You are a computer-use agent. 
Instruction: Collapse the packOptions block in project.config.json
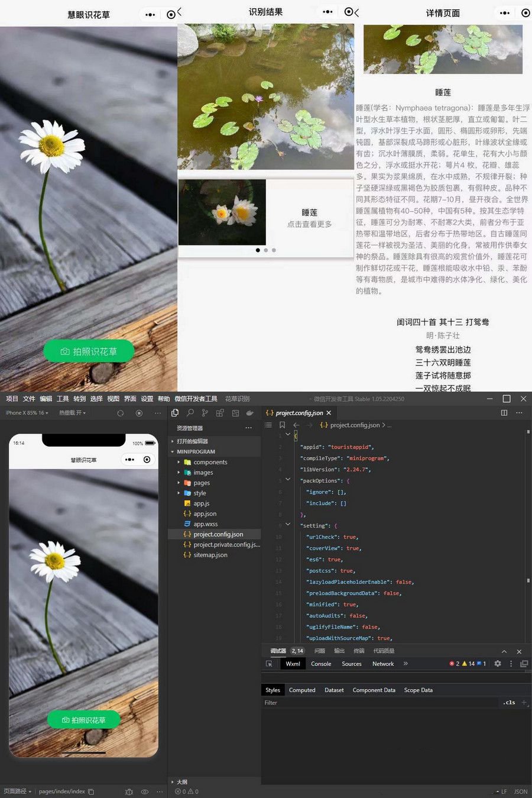[288, 480]
